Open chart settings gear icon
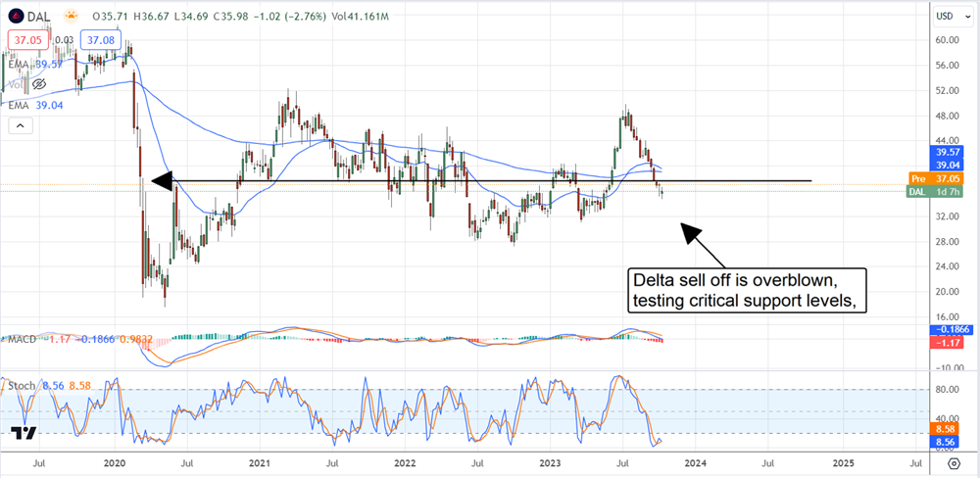 click(955, 463)
